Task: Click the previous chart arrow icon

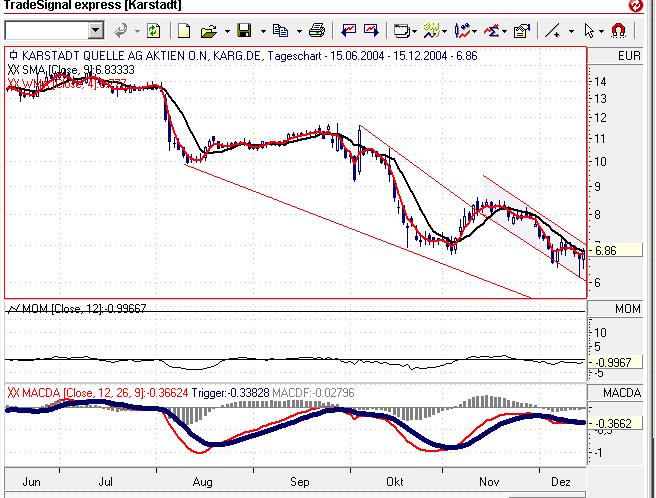Action: pos(348,31)
